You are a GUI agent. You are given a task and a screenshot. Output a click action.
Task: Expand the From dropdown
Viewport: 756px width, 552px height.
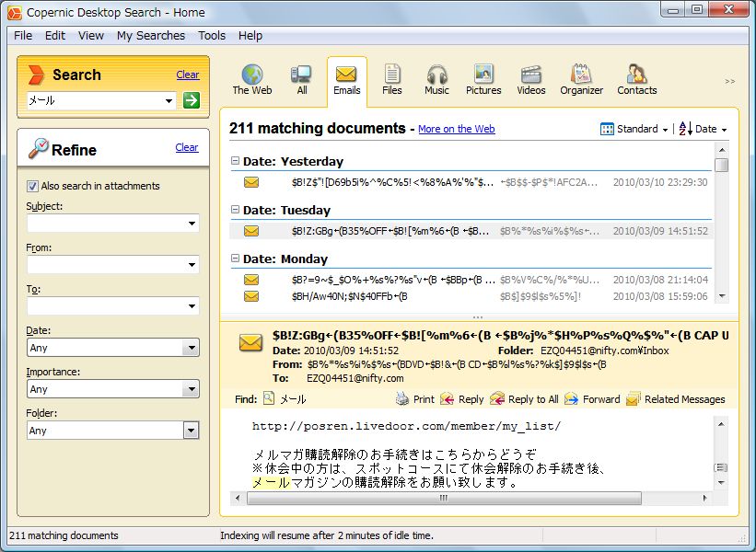pos(192,264)
